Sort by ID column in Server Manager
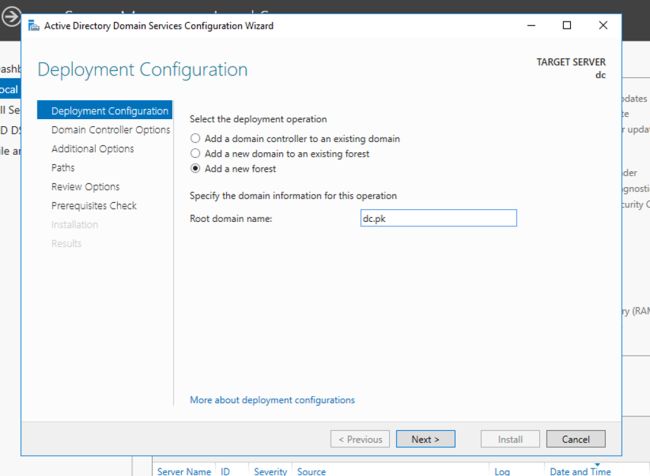The height and width of the screenshot is (476, 650). (225, 471)
